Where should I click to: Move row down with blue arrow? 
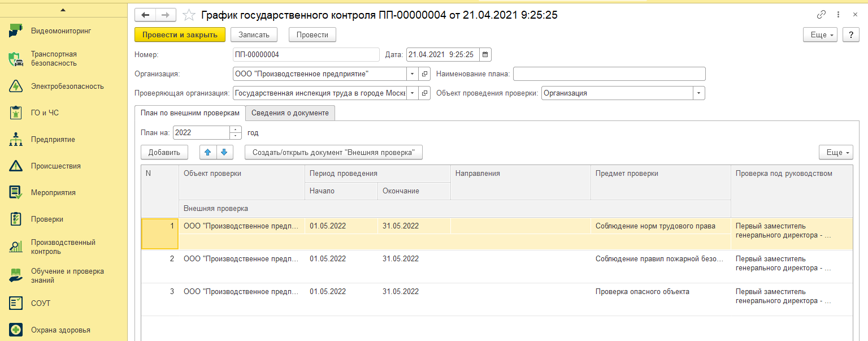pyautogui.click(x=224, y=152)
